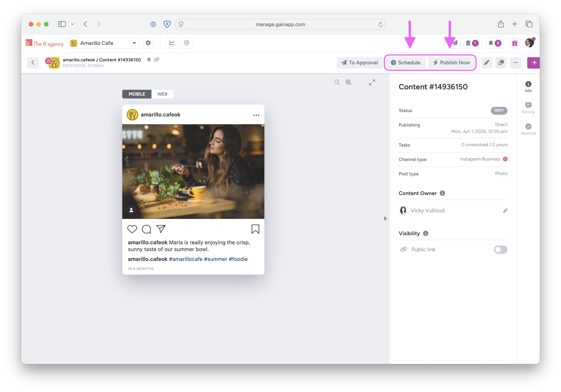Switch preview to WEB view
The height and width of the screenshot is (392, 561).
(162, 94)
